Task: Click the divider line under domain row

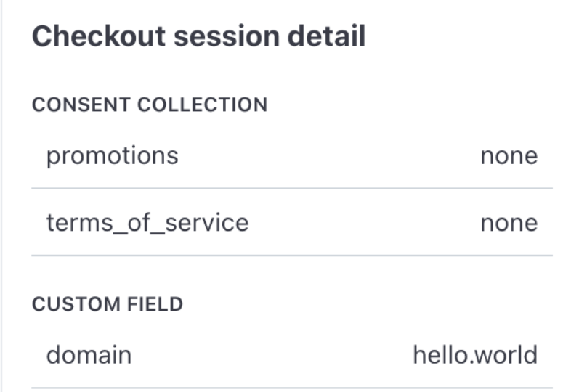Action: point(291,388)
